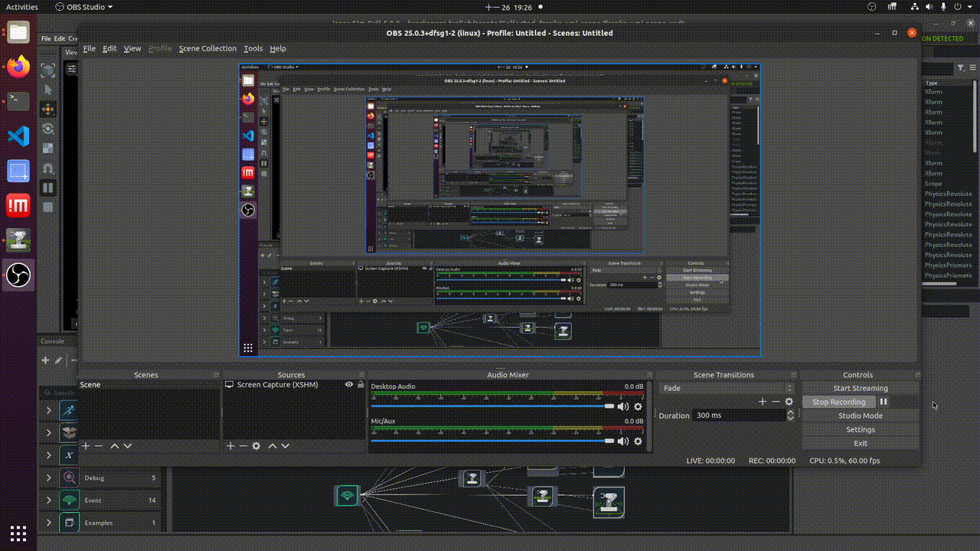Pause the recording with the pause icon
The height and width of the screenshot is (551, 980).
pyautogui.click(x=884, y=402)
